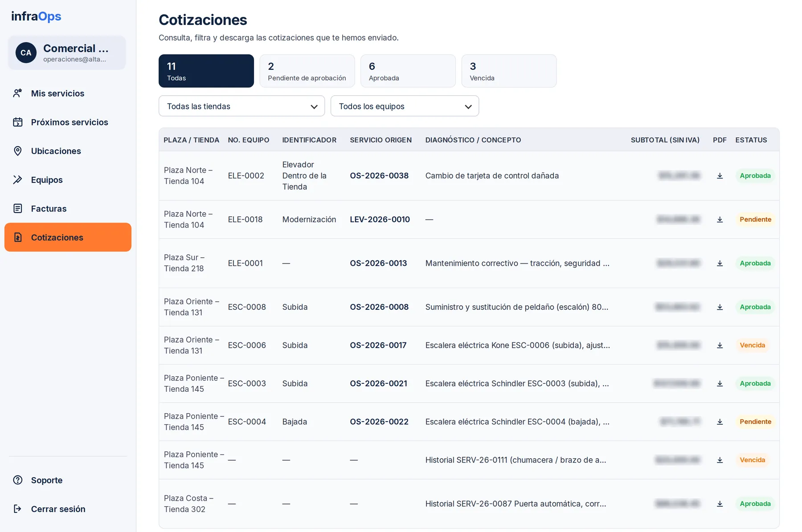Screen dimensions: 802x532
Task: Click Cerrar sesión
Action: (68, 509)
